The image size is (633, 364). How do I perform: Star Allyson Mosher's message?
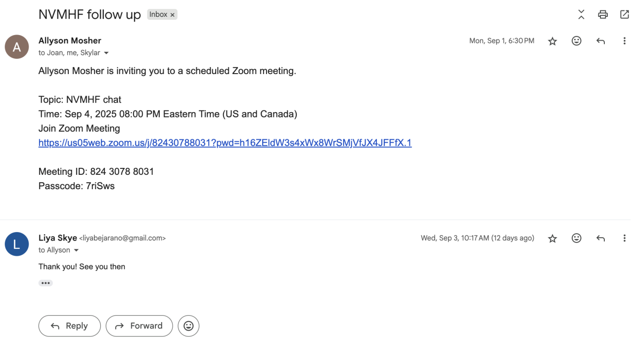(x=552, y=41)
